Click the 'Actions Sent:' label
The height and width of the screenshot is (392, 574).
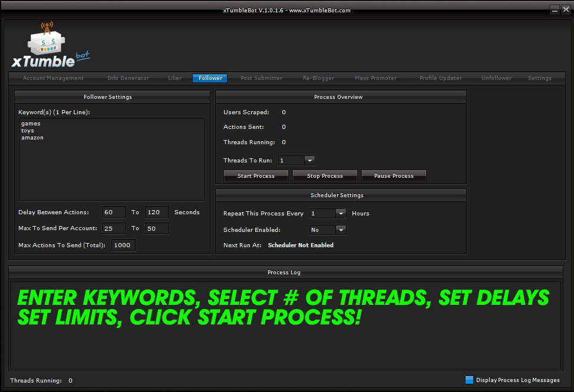[x=243, y=127]
